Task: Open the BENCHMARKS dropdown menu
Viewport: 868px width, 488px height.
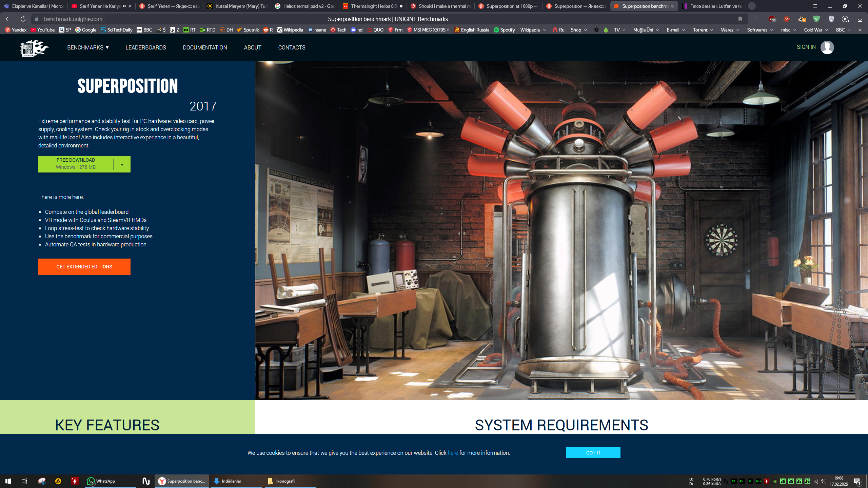Action: point(88,47)
